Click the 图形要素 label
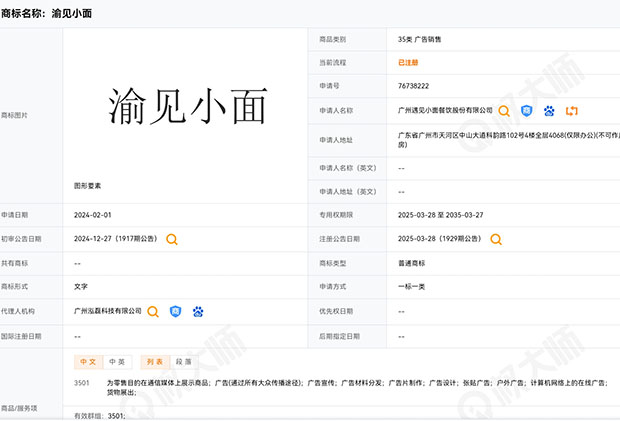This screenshot has height=421, width=620. click(x=87, y=186)
